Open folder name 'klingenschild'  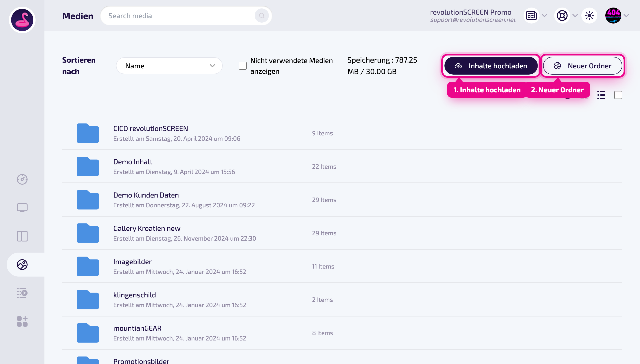tap(134, 295)
